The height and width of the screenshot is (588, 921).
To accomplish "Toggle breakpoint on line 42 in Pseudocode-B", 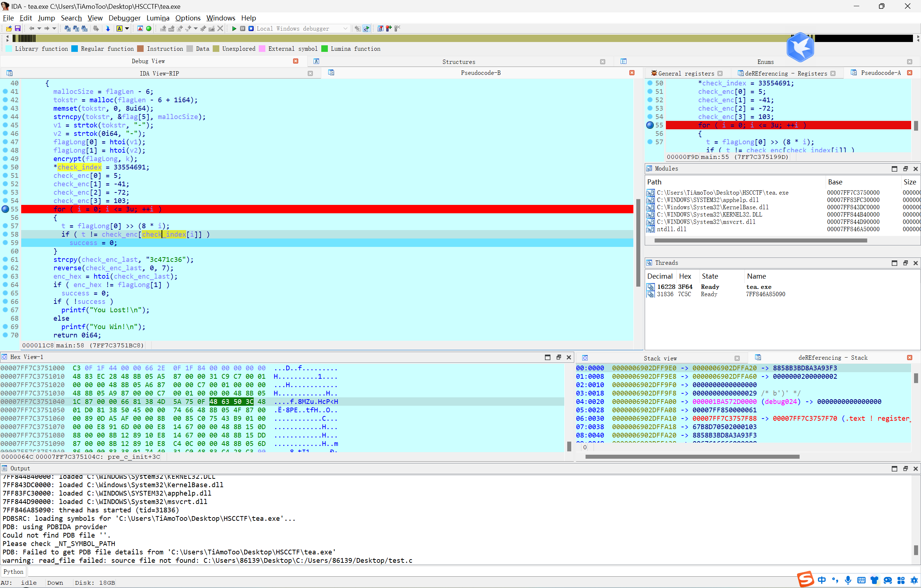I will pos(5,100).
